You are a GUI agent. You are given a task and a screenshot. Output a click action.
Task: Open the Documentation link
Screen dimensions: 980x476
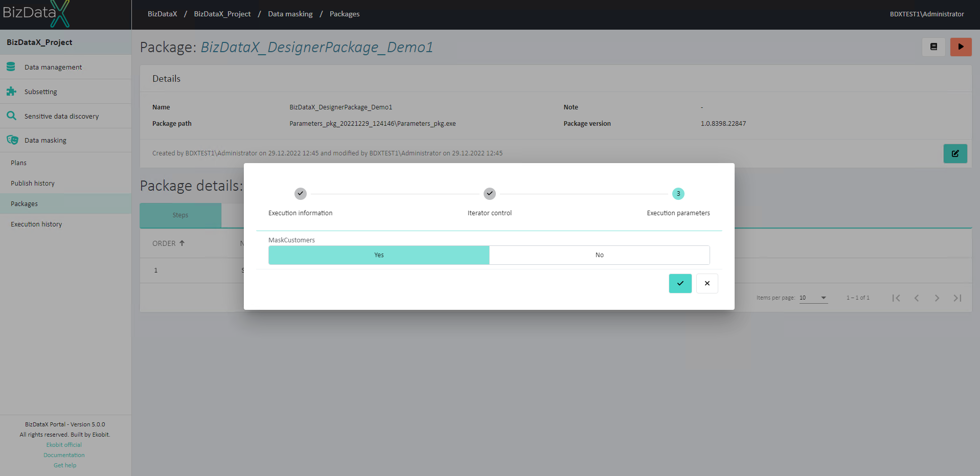[64, 455]
